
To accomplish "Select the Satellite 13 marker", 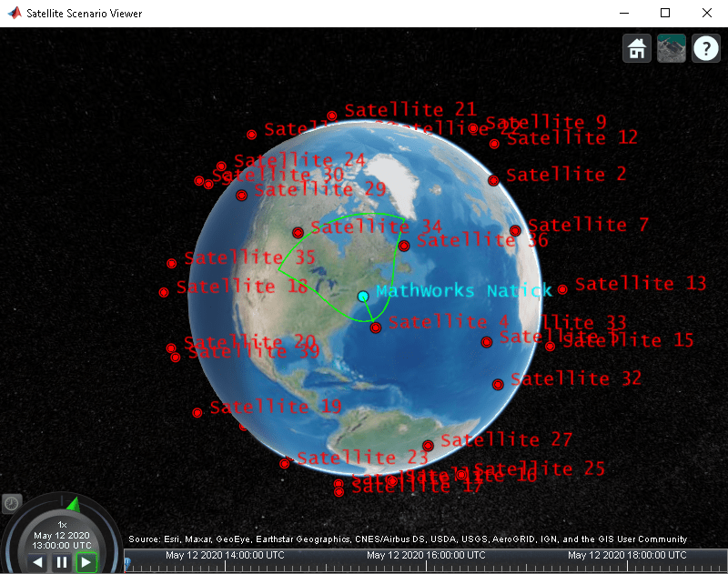I will [562, 290].
